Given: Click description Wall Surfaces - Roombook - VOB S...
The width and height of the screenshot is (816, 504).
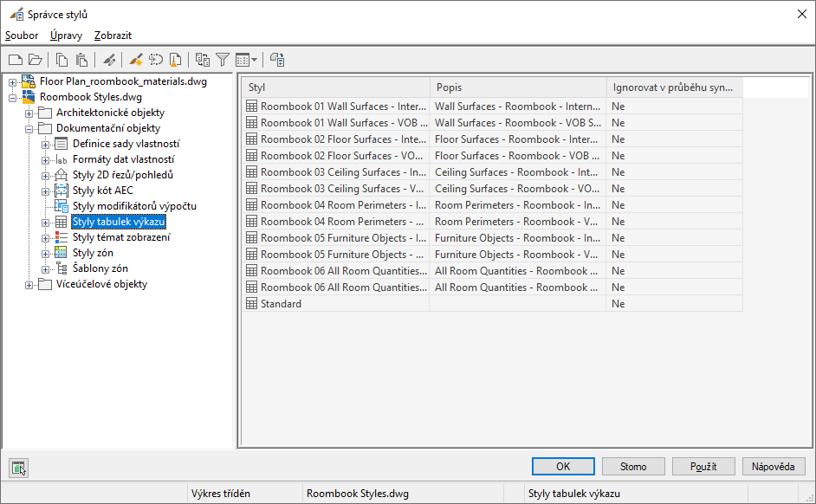Looking at the screenshot, I should [518, 123].
